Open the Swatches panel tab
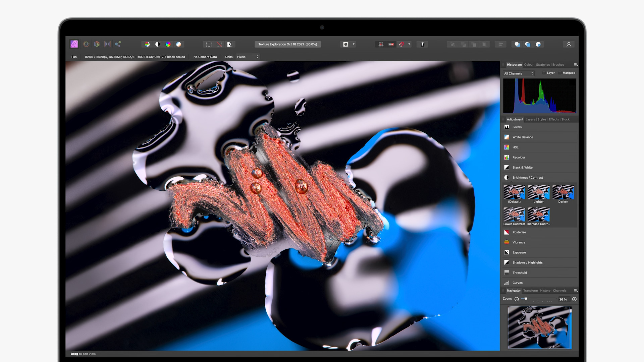Screen dimensions: 644x362 [542, 65]
